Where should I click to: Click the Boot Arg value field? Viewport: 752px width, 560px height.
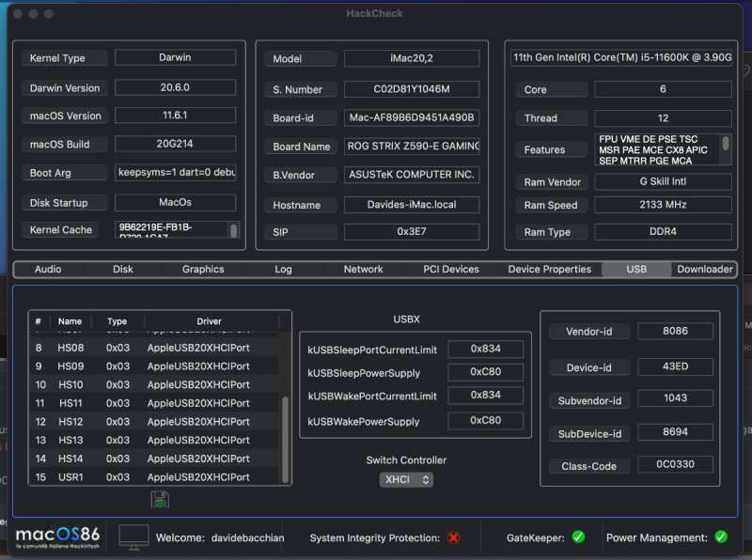[175, 172]
